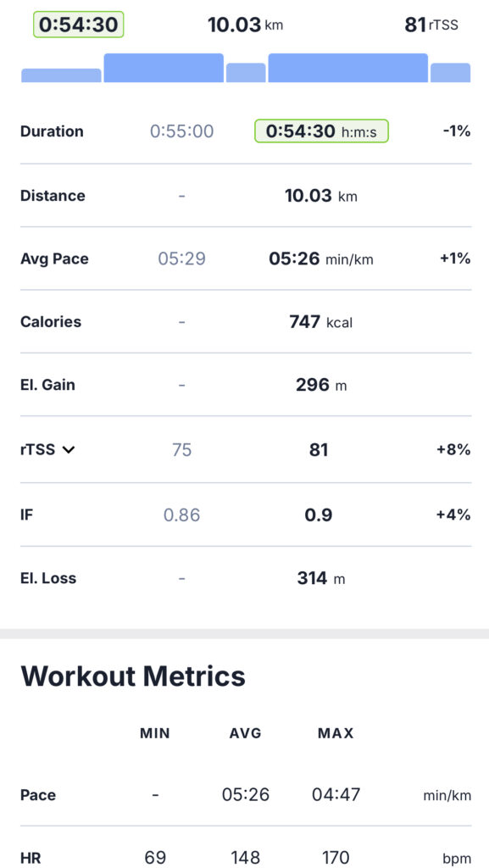Select the short recovery interval bar
The image size is (489, 868).
[246, 73]
